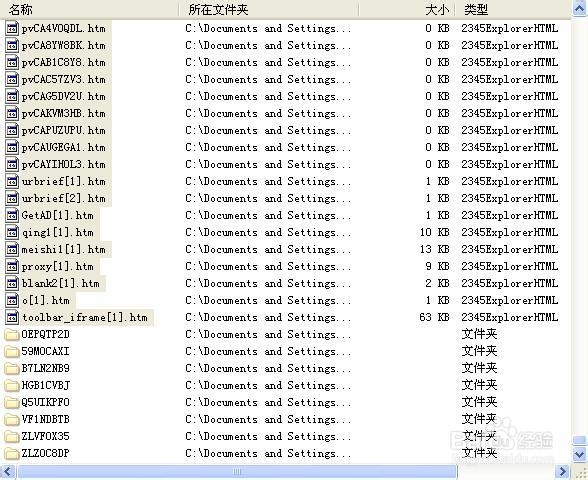
Task: Select the GetAD[1].htm file icon
Action: coord(12,215)
